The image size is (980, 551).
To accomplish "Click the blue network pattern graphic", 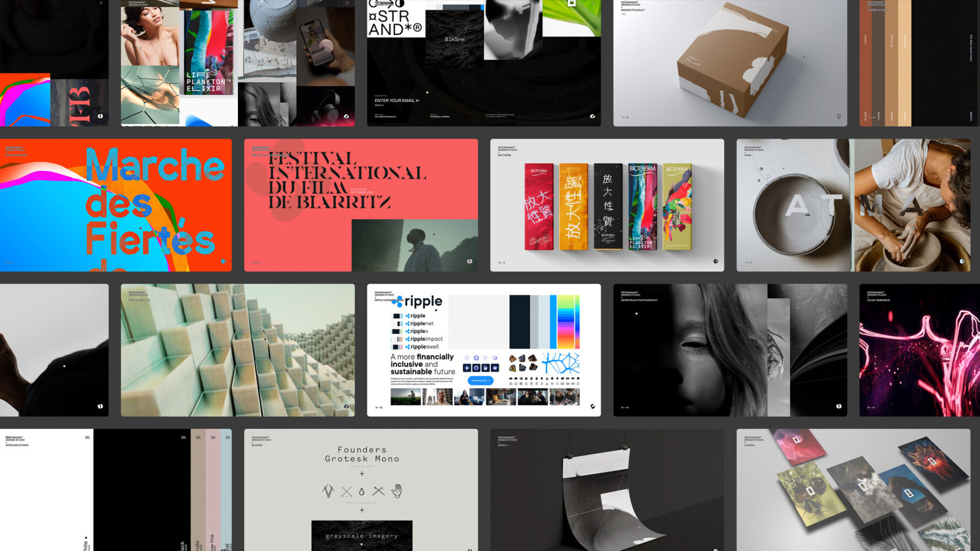I will pyautogui.click(x=561, y=363).
